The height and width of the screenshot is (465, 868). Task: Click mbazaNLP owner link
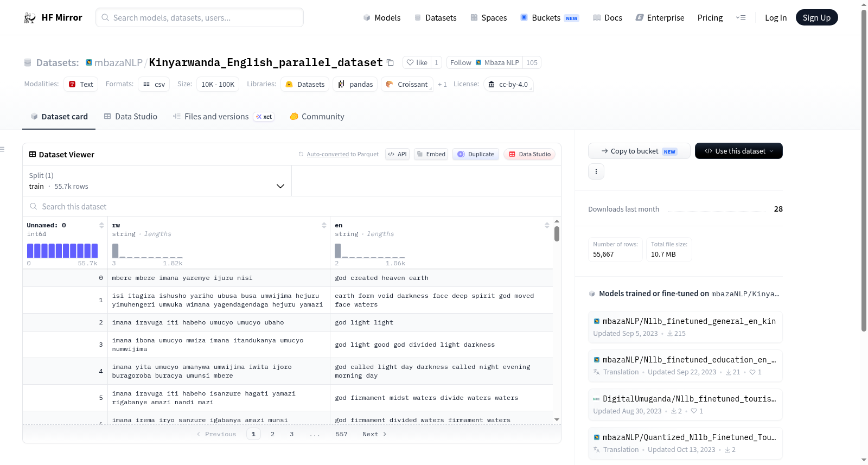point(118,63)
